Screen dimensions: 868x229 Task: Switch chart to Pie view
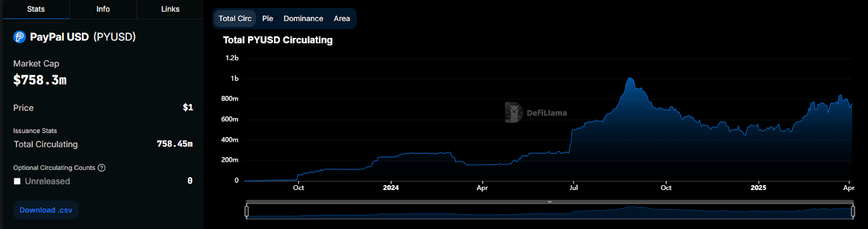tap(267, 18)
